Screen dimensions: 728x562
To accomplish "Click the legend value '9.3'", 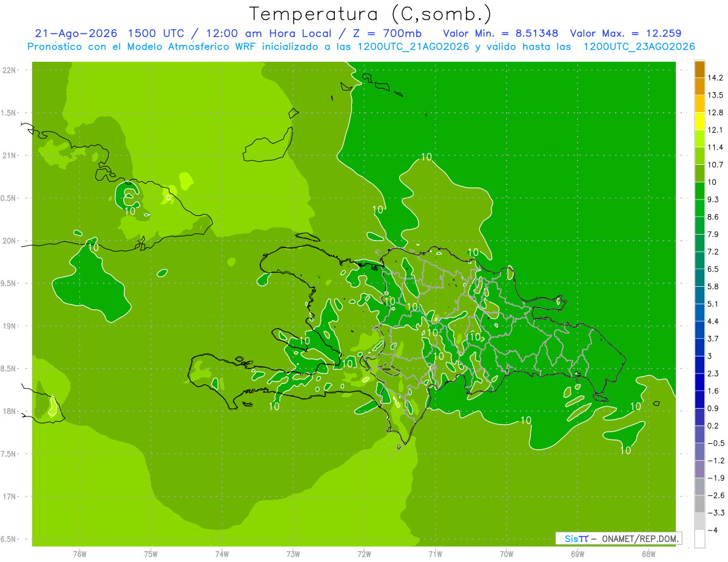I will click(x=713, y=199).
